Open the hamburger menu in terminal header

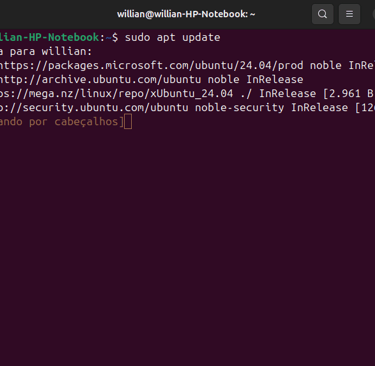click(x=349, y=14)
